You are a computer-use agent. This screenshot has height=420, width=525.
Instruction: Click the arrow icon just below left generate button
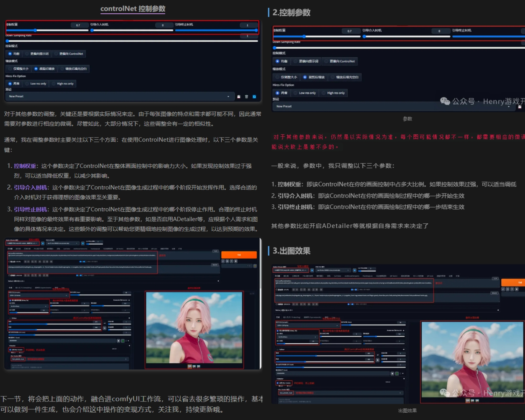223,261
